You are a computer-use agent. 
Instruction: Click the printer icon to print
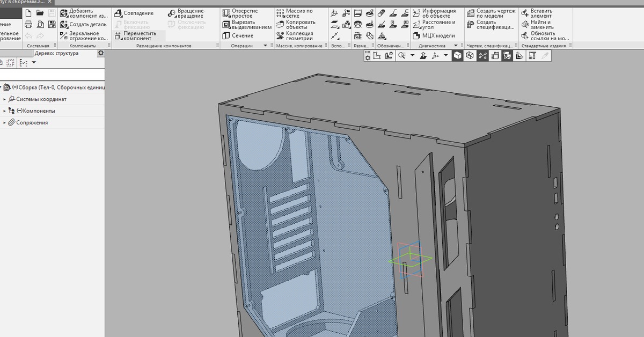coord(28,24)
